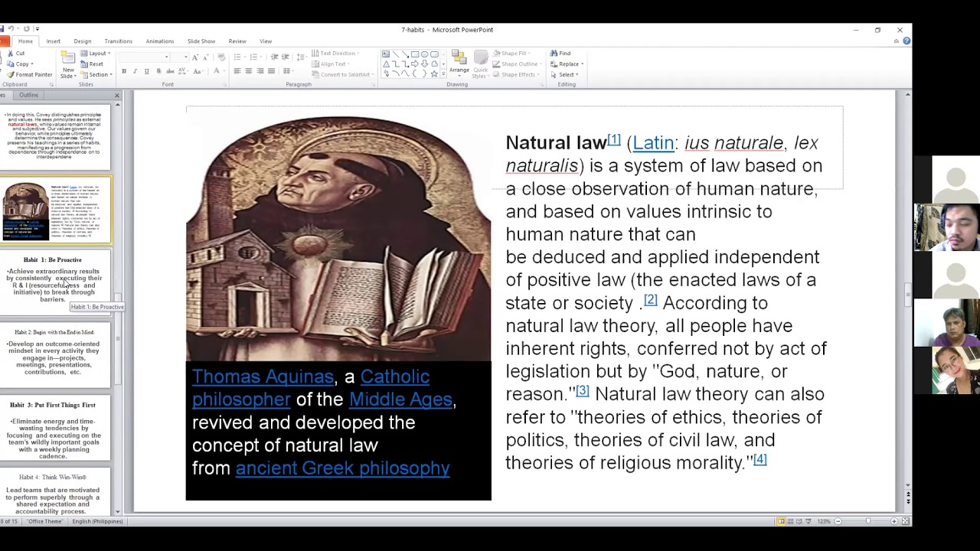
Task: Apply Italic formatting
Action: point(136,71)
